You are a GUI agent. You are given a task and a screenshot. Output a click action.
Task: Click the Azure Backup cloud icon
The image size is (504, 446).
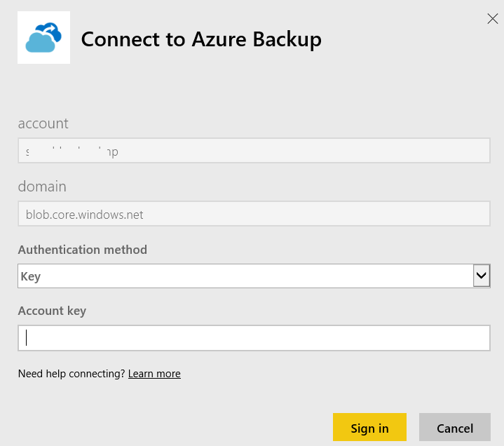43,38
